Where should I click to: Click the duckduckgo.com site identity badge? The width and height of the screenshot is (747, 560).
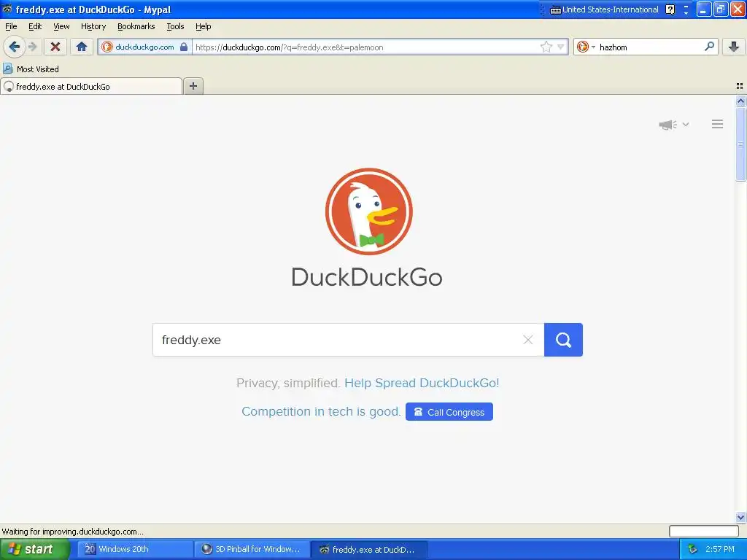point(144,47)
